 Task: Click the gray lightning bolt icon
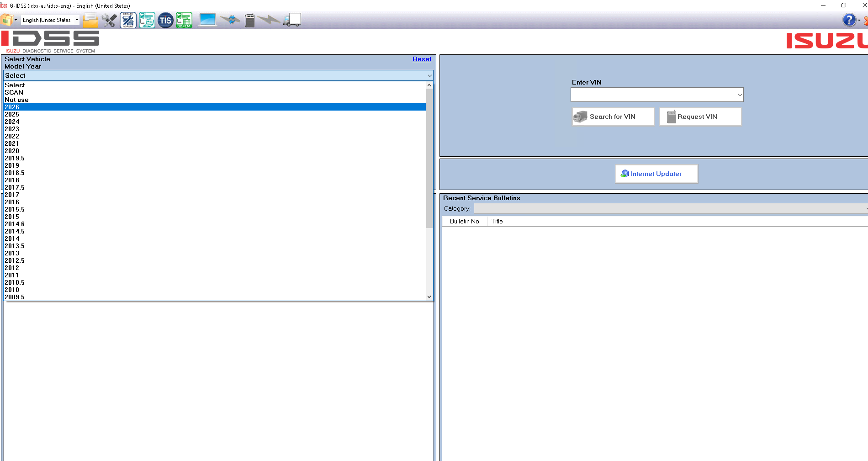pos(269,20)
